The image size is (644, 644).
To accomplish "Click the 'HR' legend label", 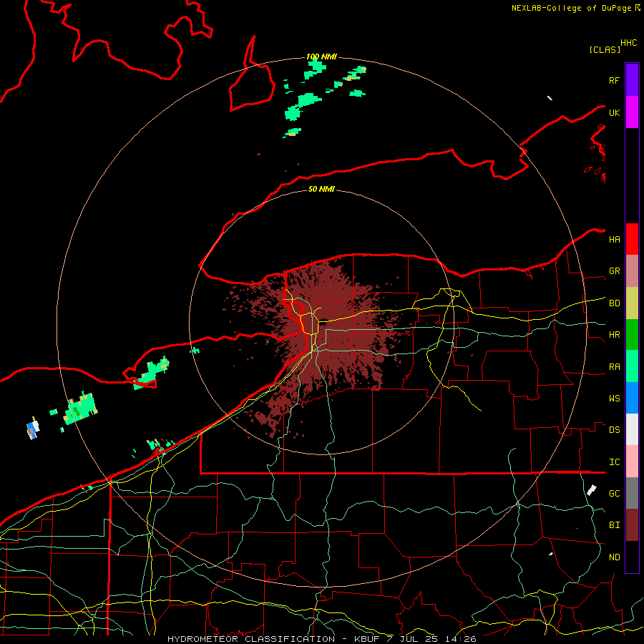I will tap(614, 335).
